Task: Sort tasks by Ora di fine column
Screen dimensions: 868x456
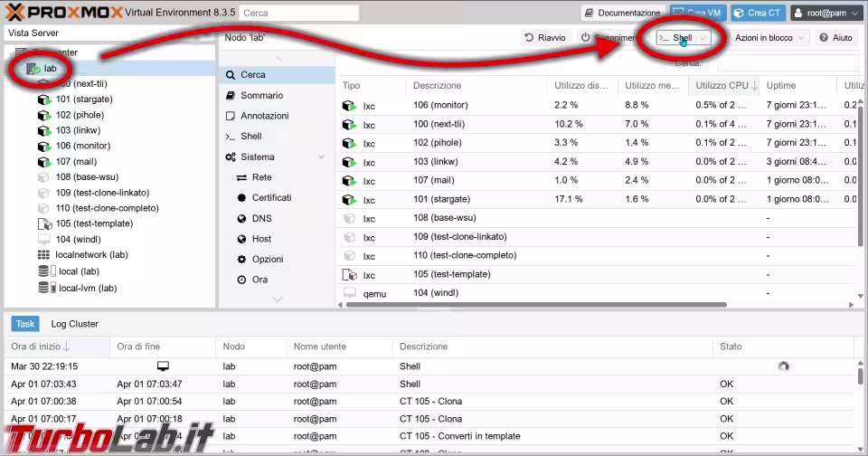Action: click(163, 347)
